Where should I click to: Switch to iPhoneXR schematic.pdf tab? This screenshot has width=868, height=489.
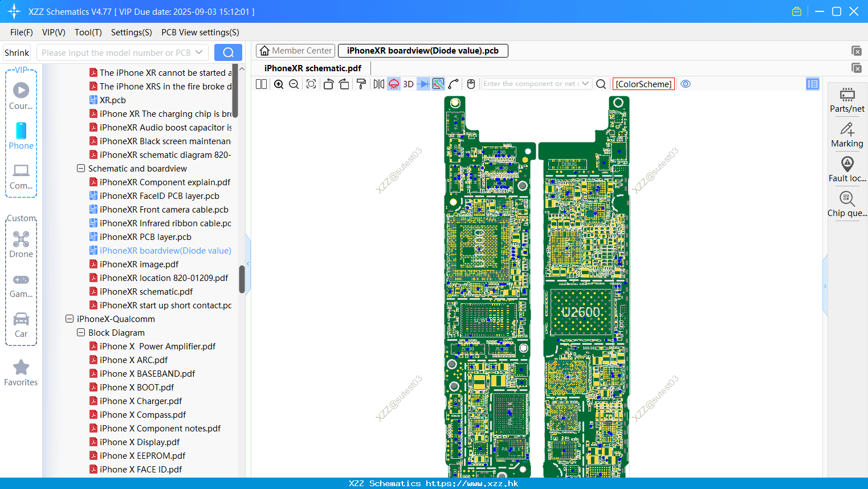[313, 68]
